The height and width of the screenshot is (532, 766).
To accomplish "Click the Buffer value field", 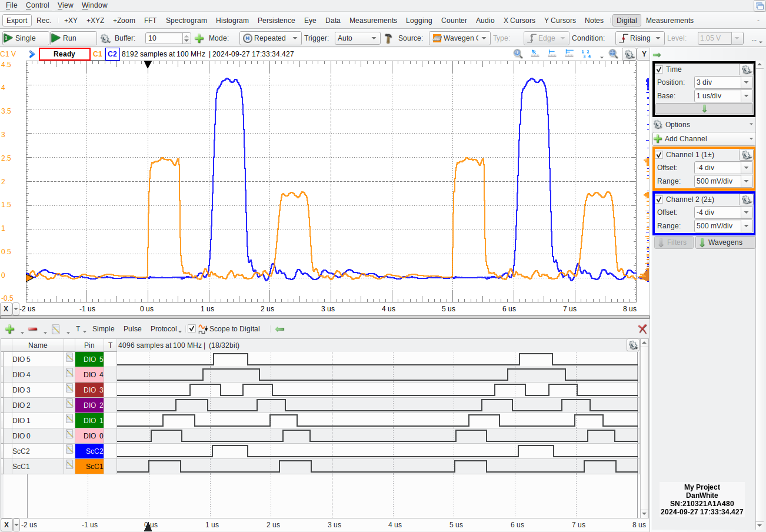I will click(x=165, y=38).
